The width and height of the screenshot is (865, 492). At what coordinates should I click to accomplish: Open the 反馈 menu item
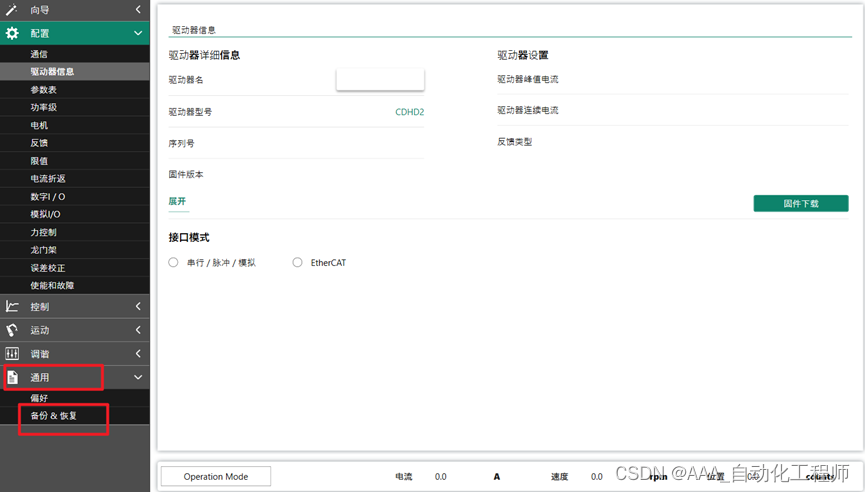pos(74,143)
